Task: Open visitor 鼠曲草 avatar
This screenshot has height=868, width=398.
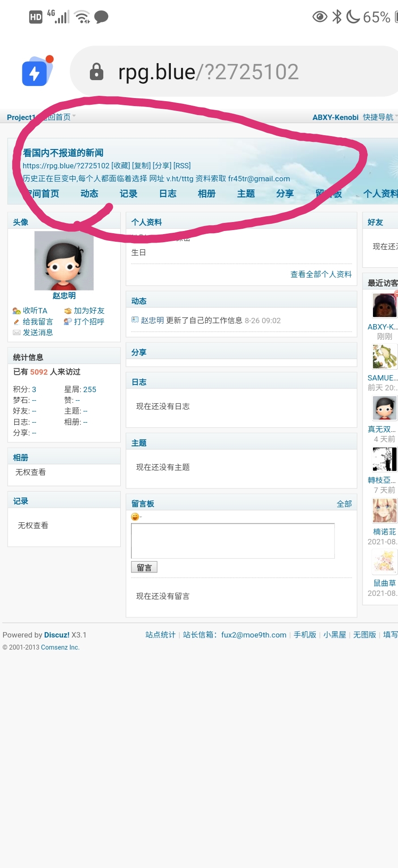Action: pos(385,562)
